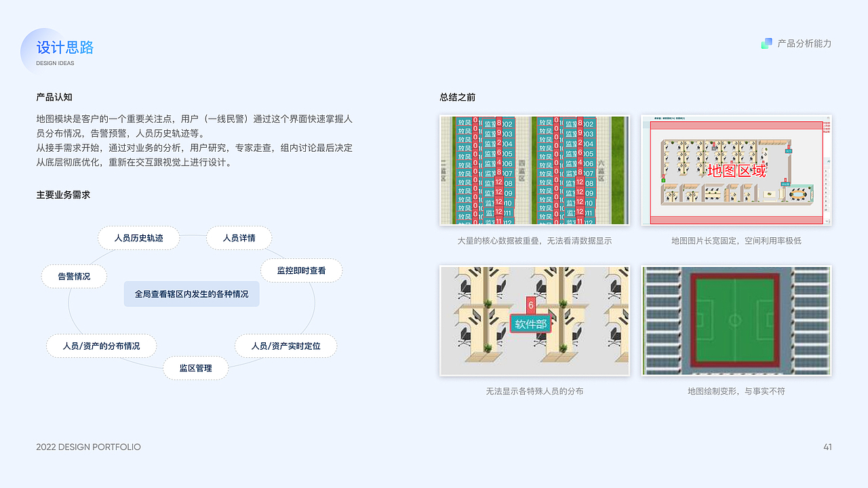Viewport: 868px width, 488px height.
Task: Select the 人员历史轨迹 bubble
Action: pyautogui.click(x=138, y=238)
